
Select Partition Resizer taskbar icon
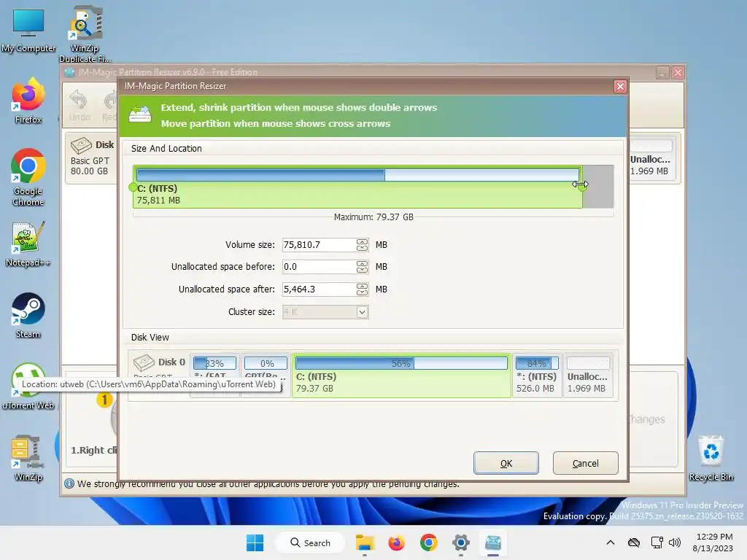click(x=493, y=542)
